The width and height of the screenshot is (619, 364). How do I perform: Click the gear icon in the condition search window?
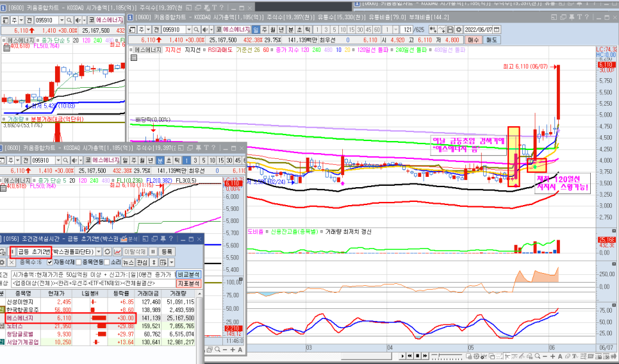(x=2, y=263)
